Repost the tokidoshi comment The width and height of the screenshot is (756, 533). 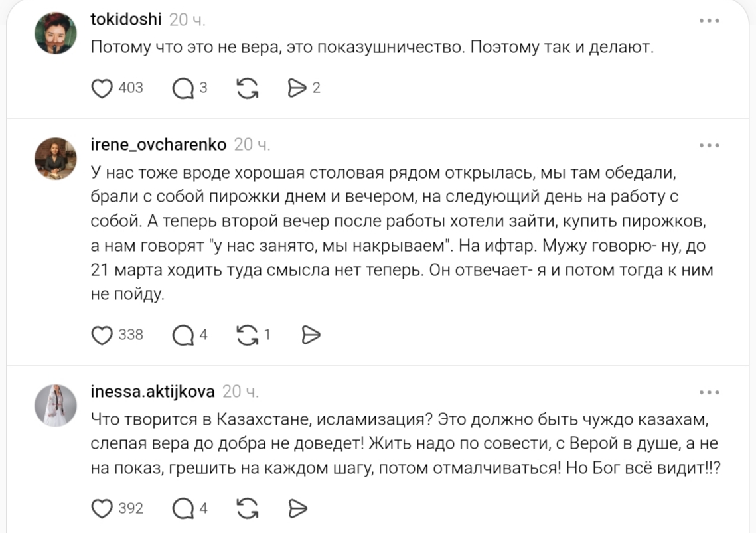point(247,88)
